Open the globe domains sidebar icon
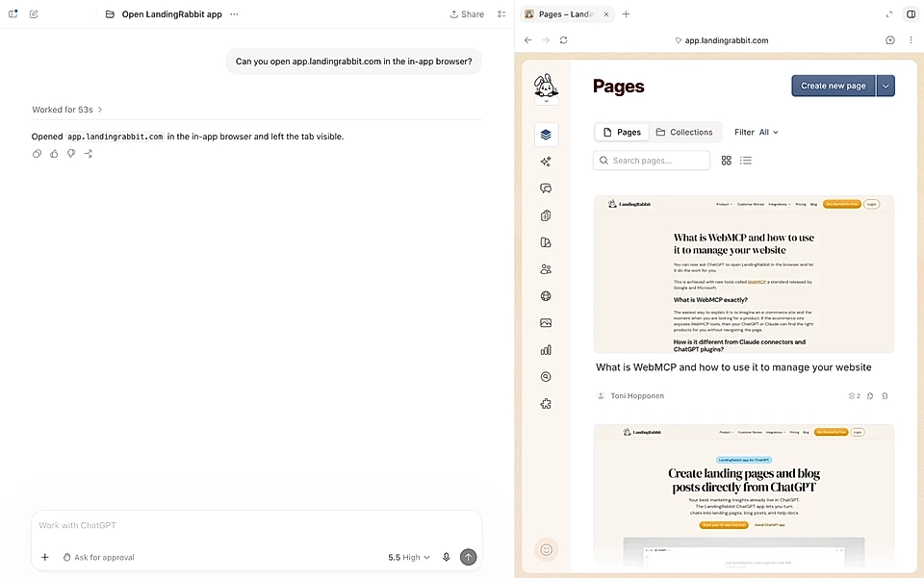 [x=547, y=296]
